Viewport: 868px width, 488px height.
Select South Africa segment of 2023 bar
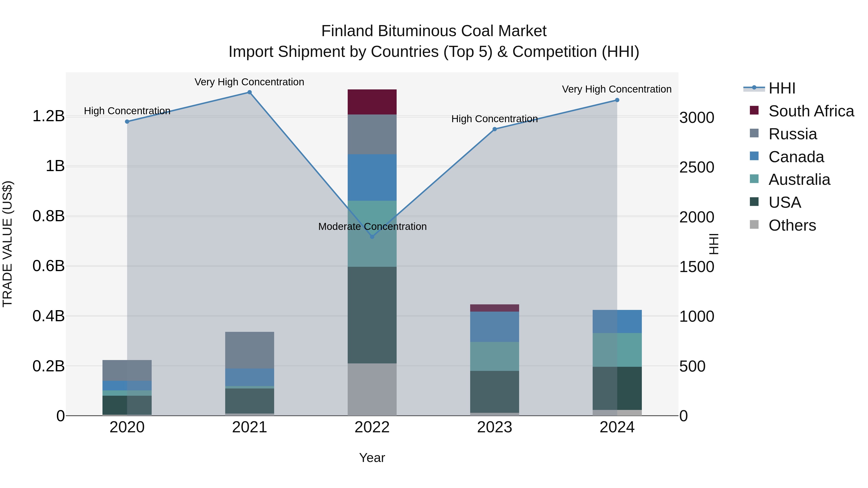pos(495,308)
